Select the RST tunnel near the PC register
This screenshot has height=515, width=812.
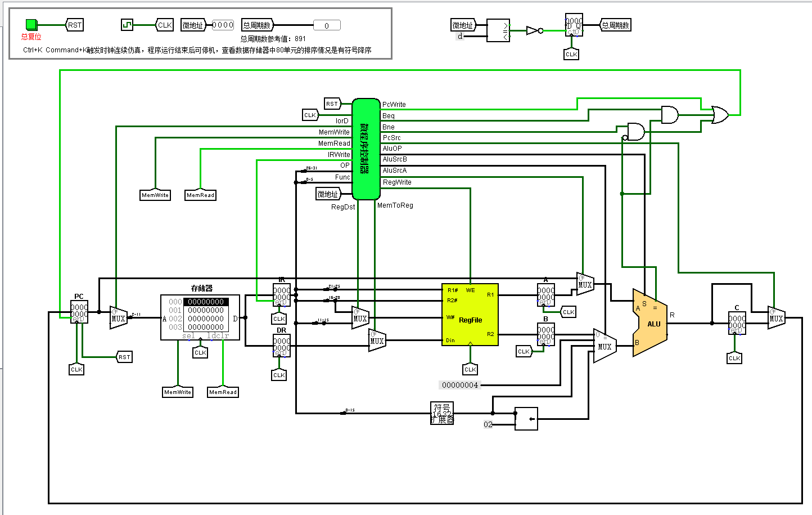click(x=124, y=357)
